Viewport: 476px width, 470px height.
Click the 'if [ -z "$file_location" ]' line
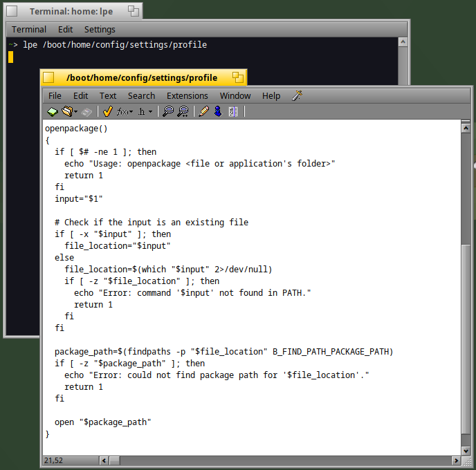142,281
